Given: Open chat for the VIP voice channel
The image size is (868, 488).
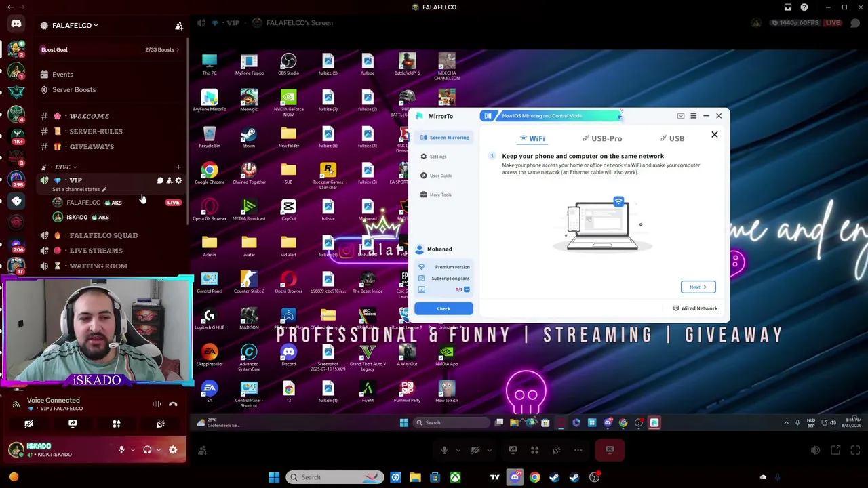Looking at the screenshot, I should pos(160,180).
